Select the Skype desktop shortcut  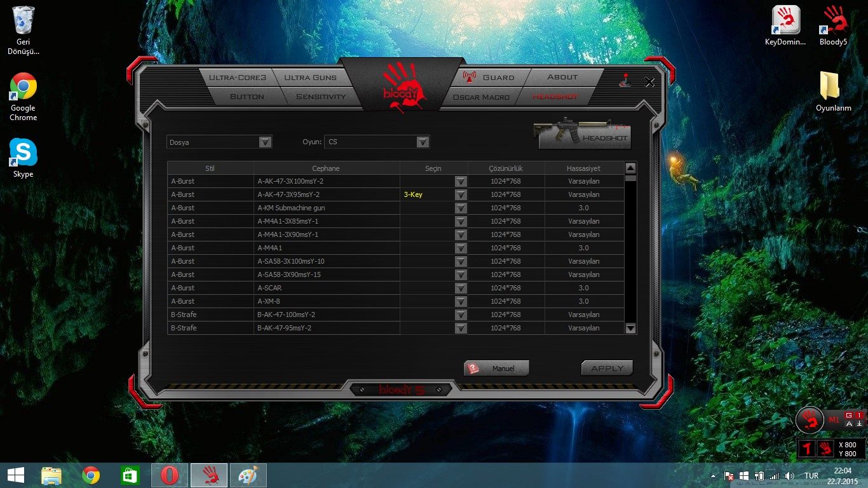[24, 158]
